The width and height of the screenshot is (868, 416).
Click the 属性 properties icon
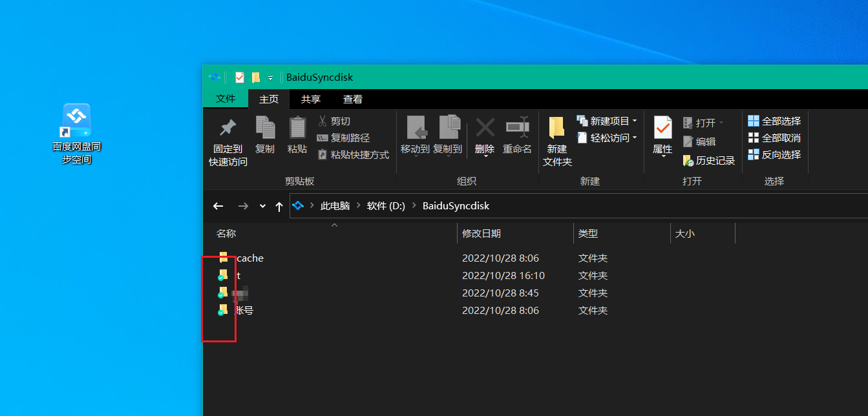[662, 128]
